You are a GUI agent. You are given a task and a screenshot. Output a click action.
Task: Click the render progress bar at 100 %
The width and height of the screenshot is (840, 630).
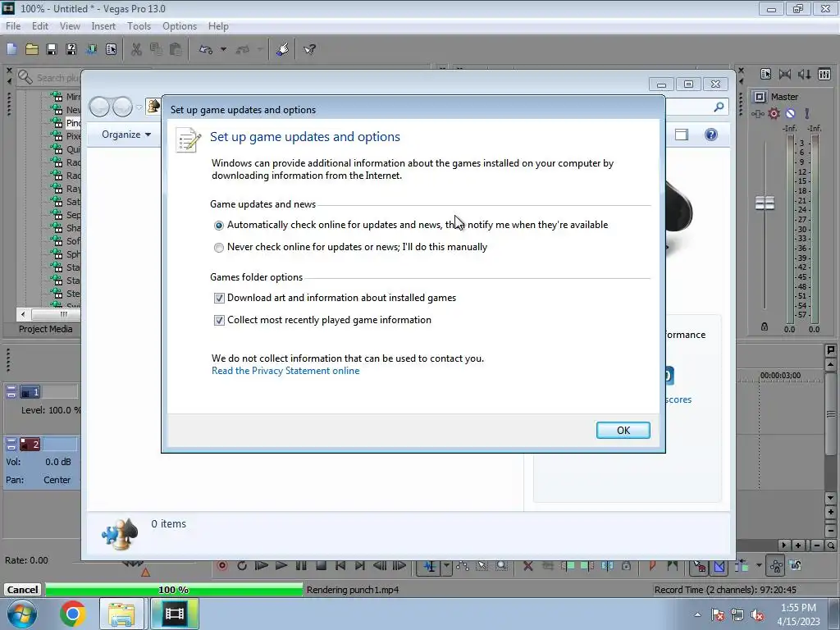pyautogui.click(x=174, y=590)
